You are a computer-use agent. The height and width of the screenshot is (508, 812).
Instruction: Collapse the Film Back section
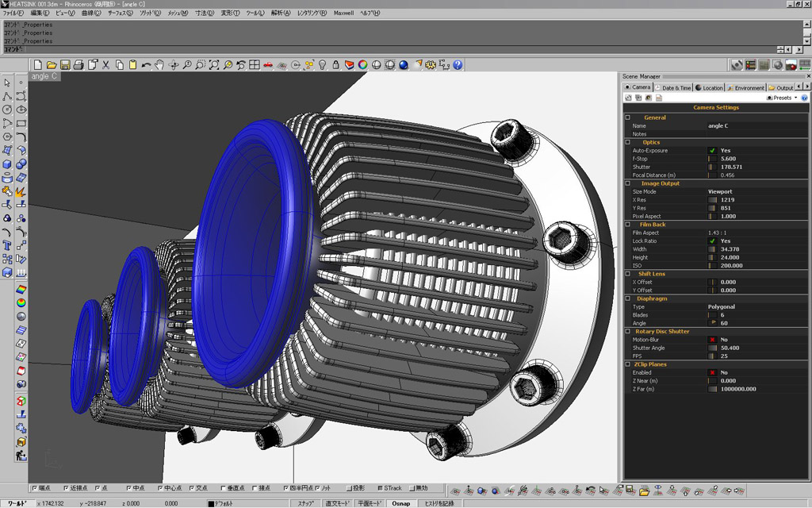(x=628, y=225)
